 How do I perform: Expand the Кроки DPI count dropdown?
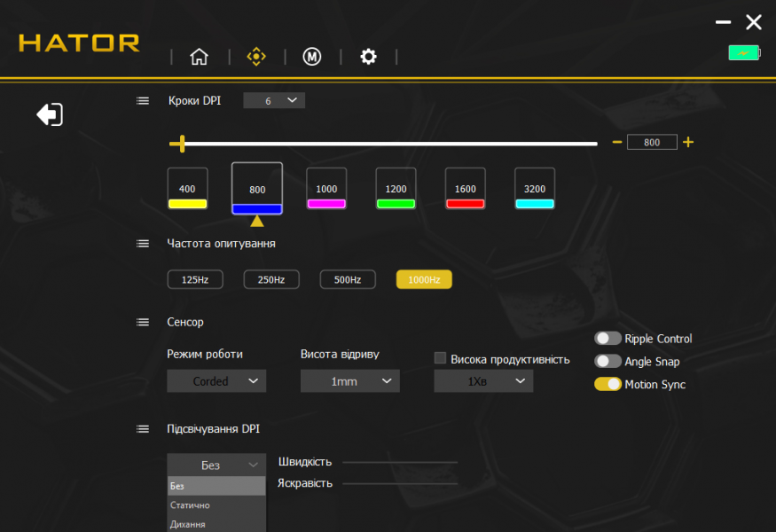(274, 101)
